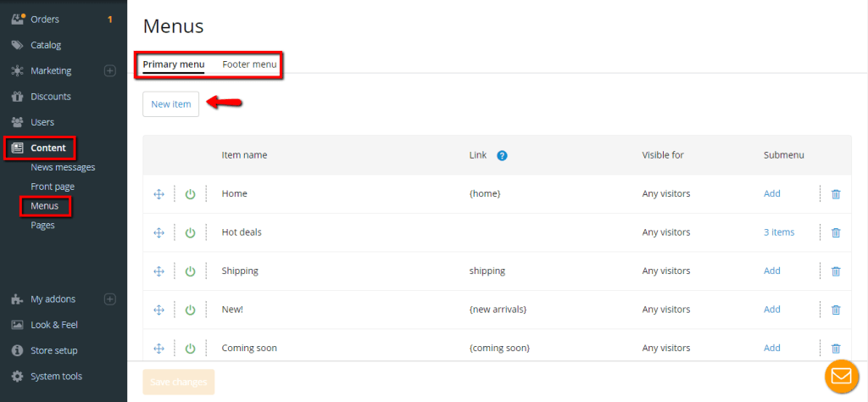Click the {home} link value
The image size is (868, 402).
(x=485, y=194)
